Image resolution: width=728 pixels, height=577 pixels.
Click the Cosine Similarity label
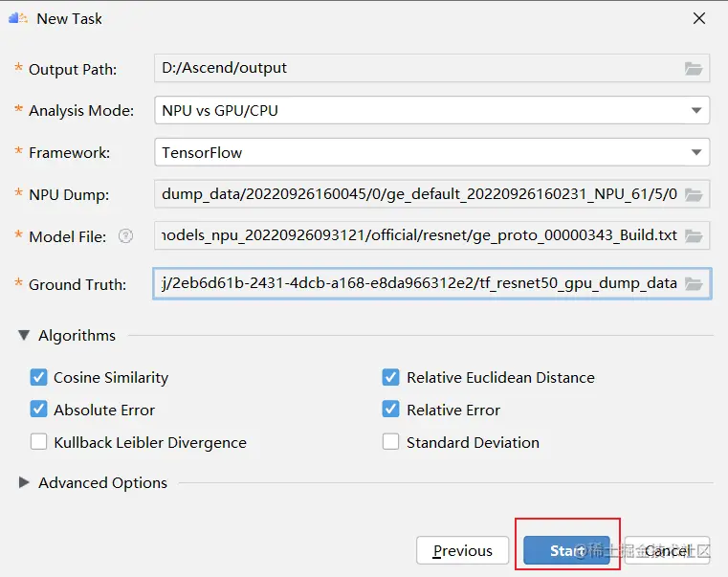111,378
